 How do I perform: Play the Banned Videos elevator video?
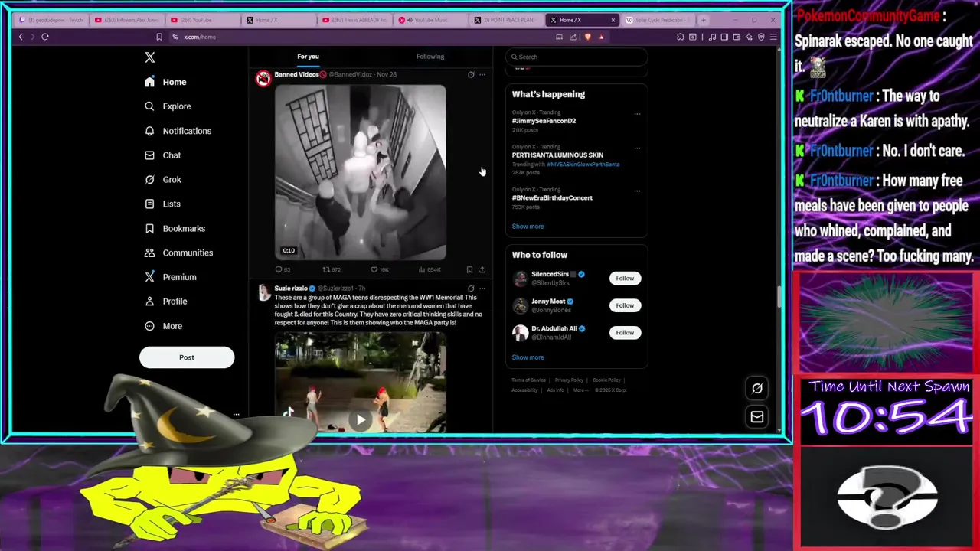coord(361,173)
